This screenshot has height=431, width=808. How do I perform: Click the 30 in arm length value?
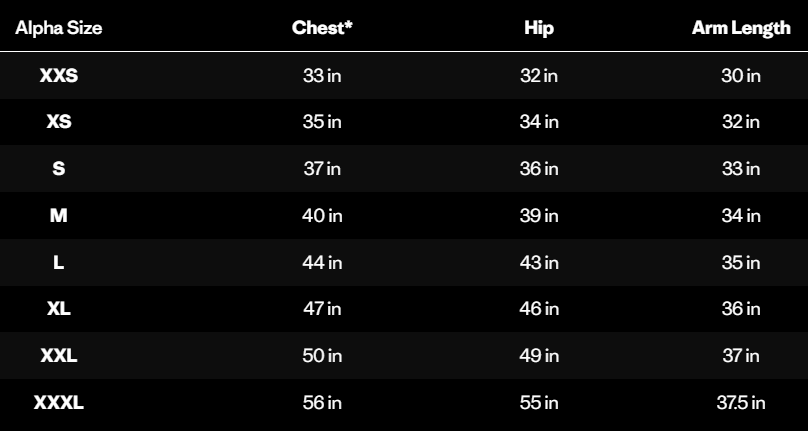click(741, 76)
